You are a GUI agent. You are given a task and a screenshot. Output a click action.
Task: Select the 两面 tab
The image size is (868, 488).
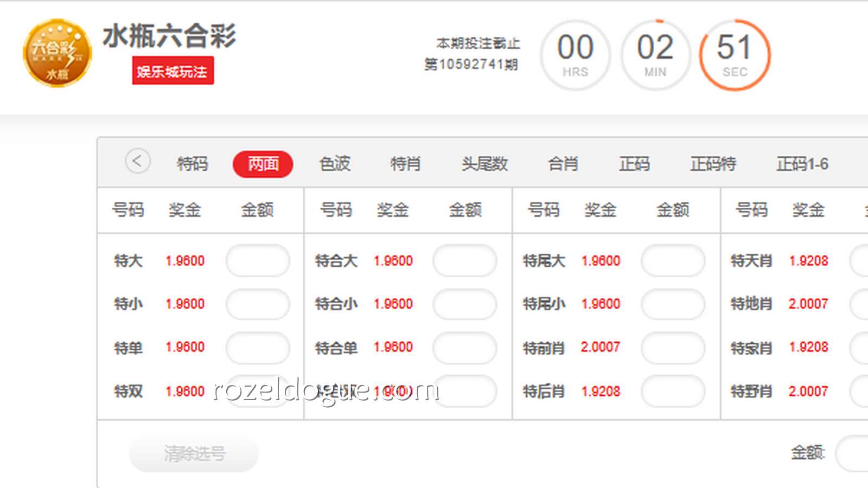pos(263,164)
